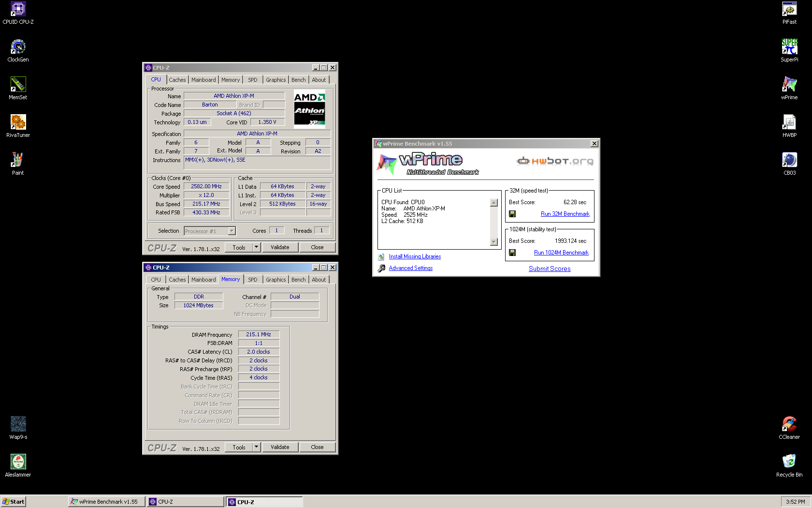This screenshot has height=508, width=812.
Task: Click Close button in lower CPU-Z window
Action: (317, 447)
